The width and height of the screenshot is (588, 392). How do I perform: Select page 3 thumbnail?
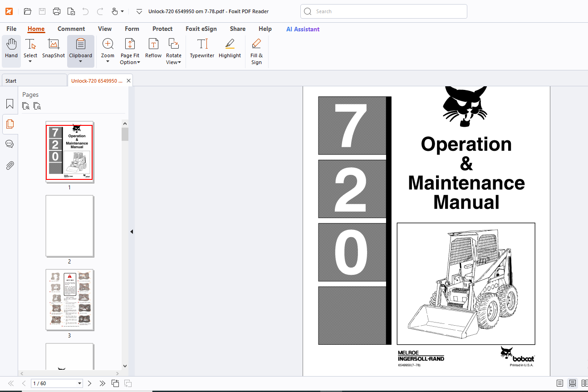coord(69,300)
